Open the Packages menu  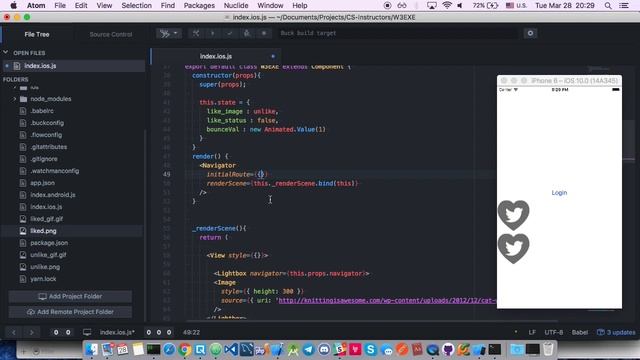[x=199, y=6]
